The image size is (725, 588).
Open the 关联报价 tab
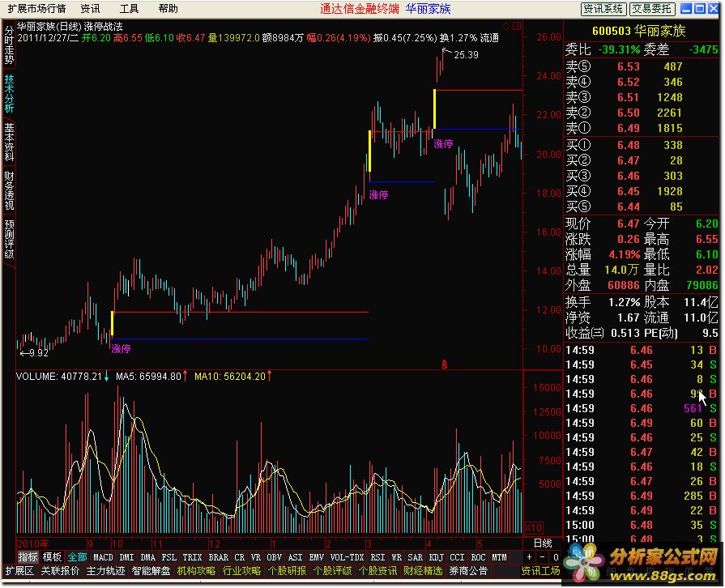click(x=60, y=571)
